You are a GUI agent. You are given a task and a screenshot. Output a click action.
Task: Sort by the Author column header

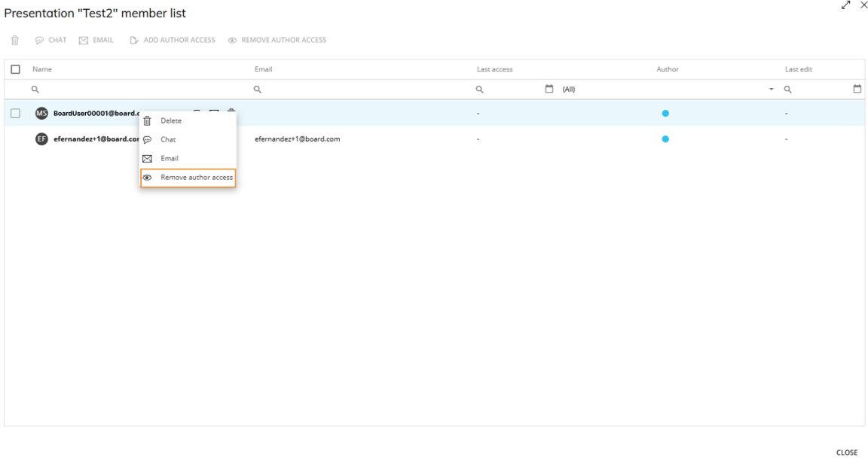668,69
